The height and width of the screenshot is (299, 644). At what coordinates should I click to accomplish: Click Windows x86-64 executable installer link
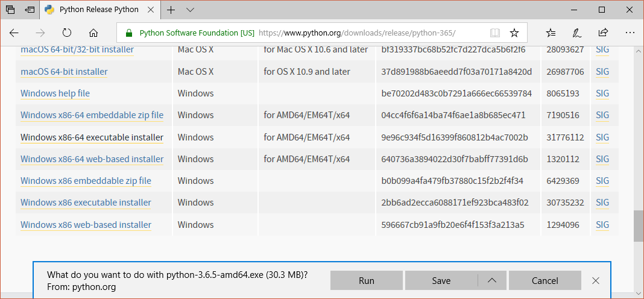point(92,137)
